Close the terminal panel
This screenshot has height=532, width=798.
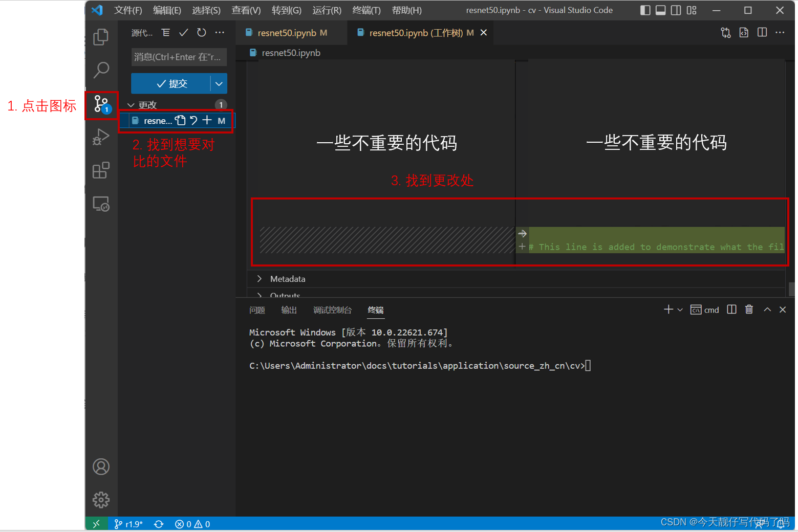click(x=783, y=309)
